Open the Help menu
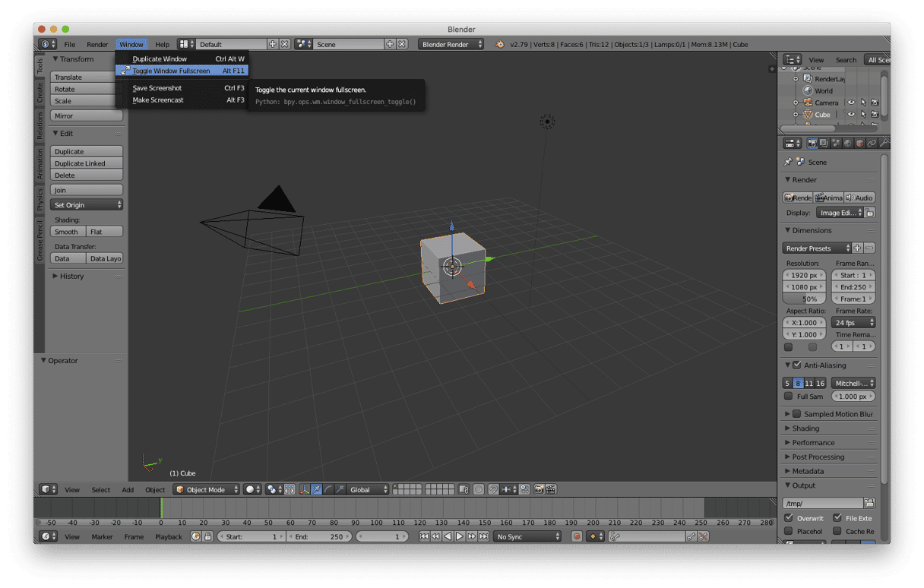Viewport: 924px width, 588px height. pos(162,45)
